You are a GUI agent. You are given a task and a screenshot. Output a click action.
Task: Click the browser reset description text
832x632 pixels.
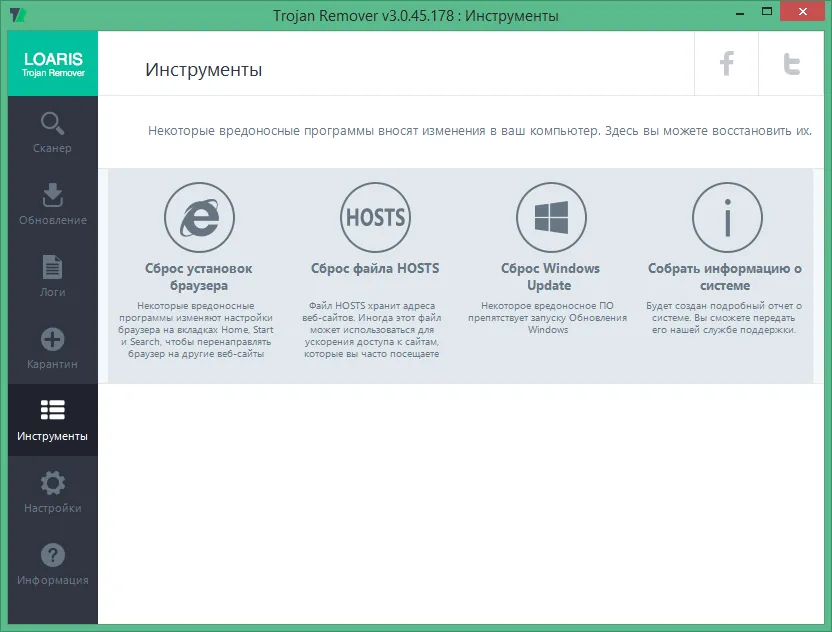pyautogui.click(x=196, y=330)
